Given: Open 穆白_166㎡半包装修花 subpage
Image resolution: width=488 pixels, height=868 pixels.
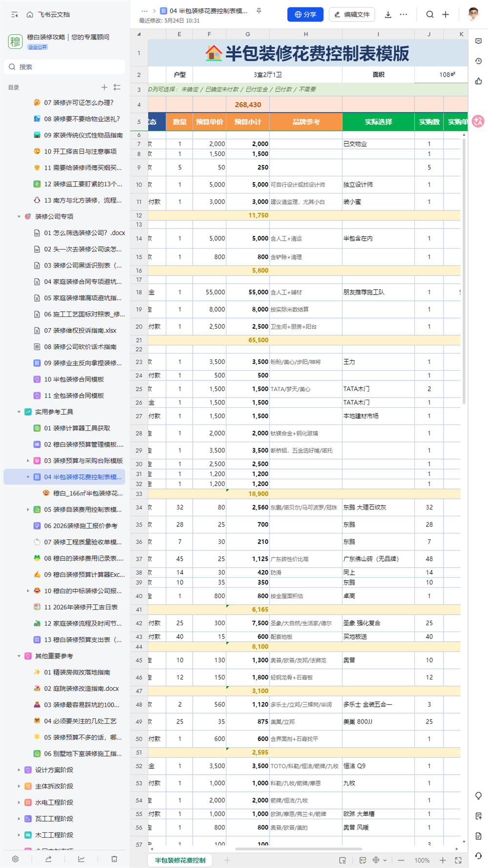Looking at the screenshot, I should coord(88,493).
